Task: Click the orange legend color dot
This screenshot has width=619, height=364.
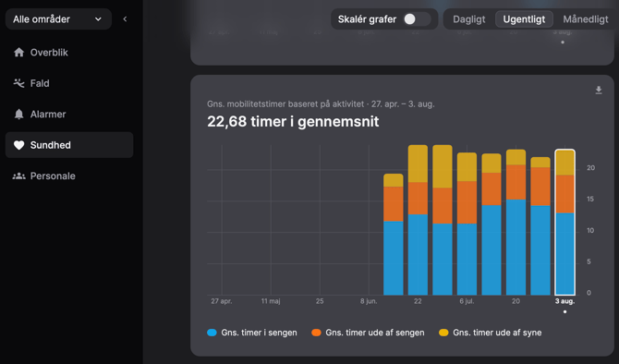Action: coord(316,333)
